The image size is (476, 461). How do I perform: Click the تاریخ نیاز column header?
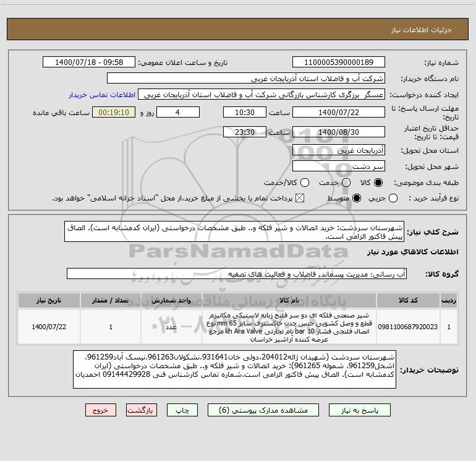[49, 301]
